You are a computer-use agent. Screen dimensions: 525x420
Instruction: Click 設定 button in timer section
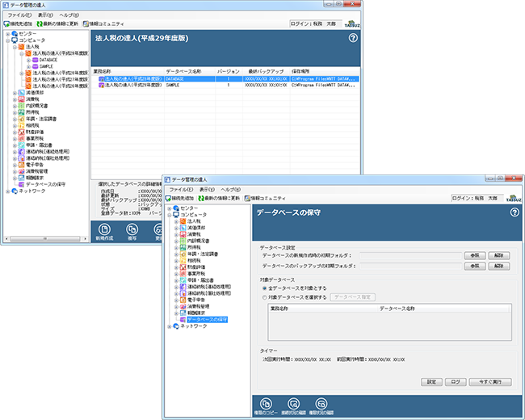(431, 382)
